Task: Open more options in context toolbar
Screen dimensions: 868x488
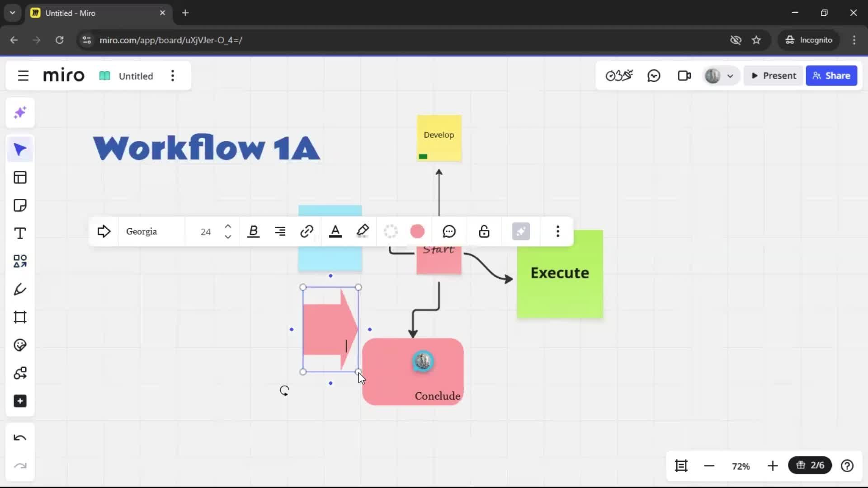Action: tap(558, 231)
